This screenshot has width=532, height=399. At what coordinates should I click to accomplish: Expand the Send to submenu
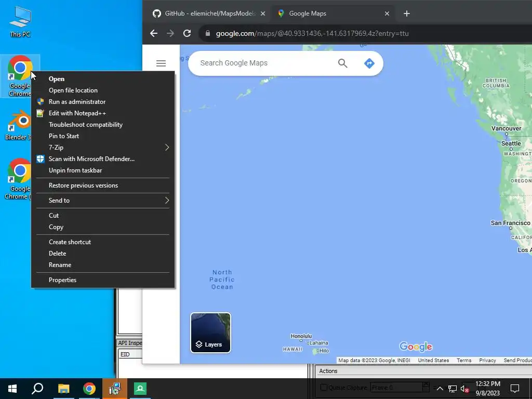coord(103,201)
